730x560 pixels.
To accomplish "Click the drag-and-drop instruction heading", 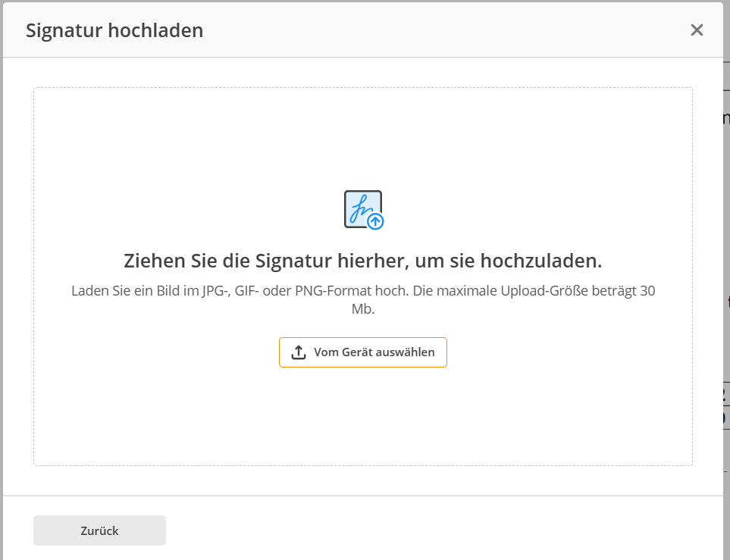I will click(x=362, y=260).
